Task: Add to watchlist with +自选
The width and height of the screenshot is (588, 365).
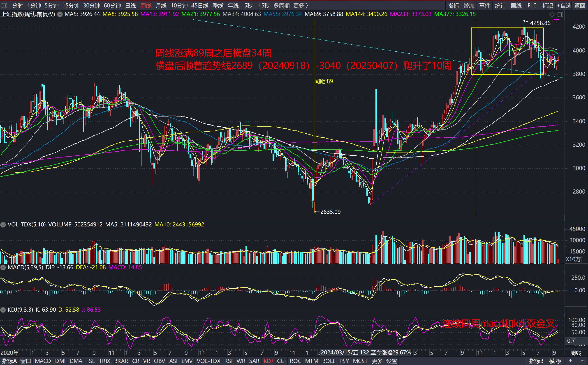Action: tap(564, 5)
